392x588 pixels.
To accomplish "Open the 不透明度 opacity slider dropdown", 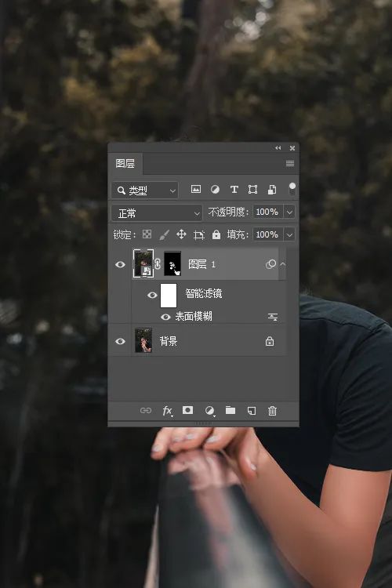I will tap(289, 212).
